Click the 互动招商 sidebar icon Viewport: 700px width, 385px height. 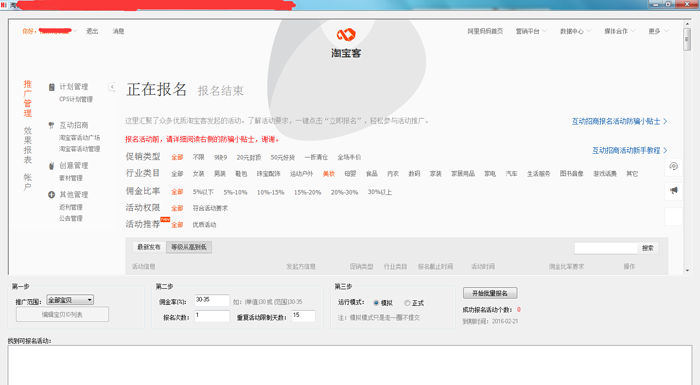coord(51,126)
